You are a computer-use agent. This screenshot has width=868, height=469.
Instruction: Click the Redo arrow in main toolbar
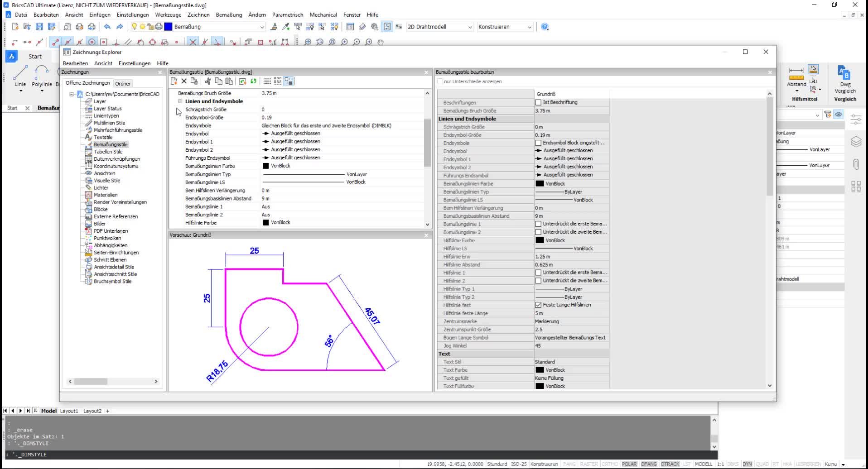(120, 27)
